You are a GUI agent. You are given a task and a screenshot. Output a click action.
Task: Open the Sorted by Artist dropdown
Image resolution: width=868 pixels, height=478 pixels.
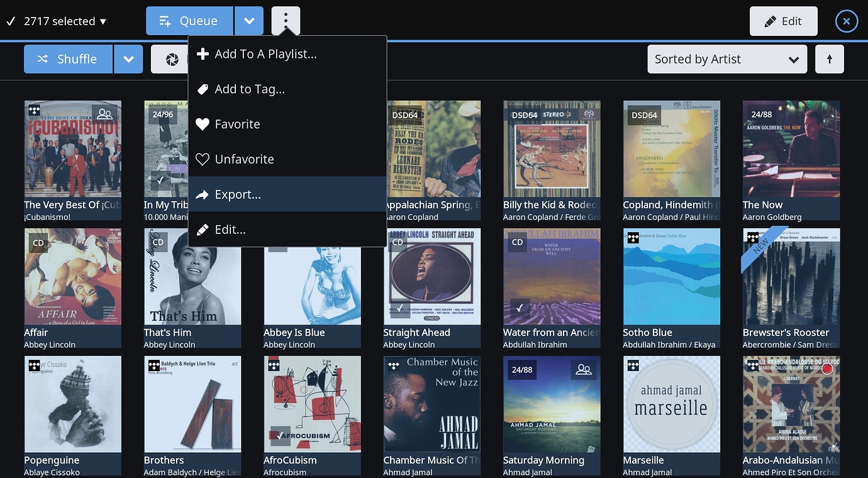pyautogui.click(x=727, y=58)
